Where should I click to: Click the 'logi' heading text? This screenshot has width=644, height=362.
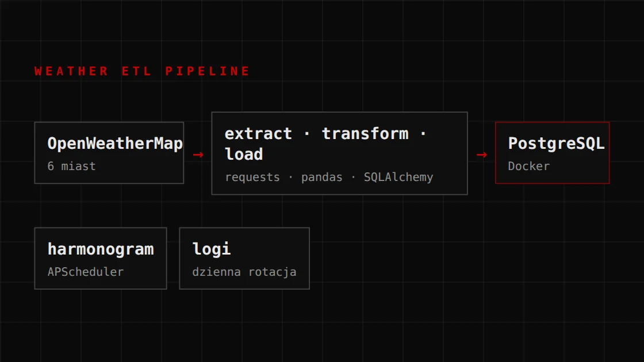212,249
